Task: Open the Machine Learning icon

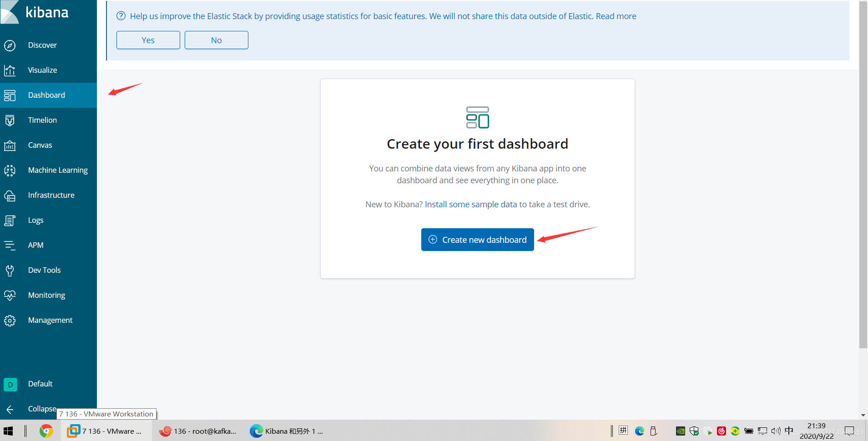Action: [10, 170]
